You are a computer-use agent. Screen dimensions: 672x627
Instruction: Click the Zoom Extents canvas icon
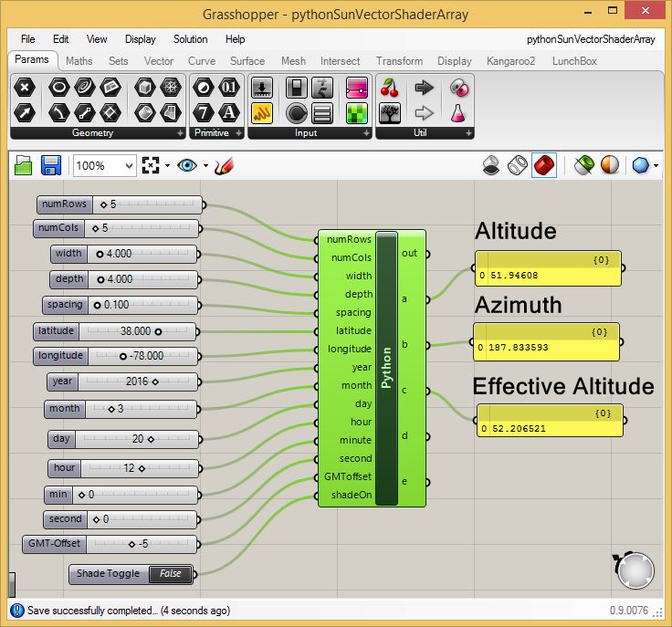click(x=151, y=165)
